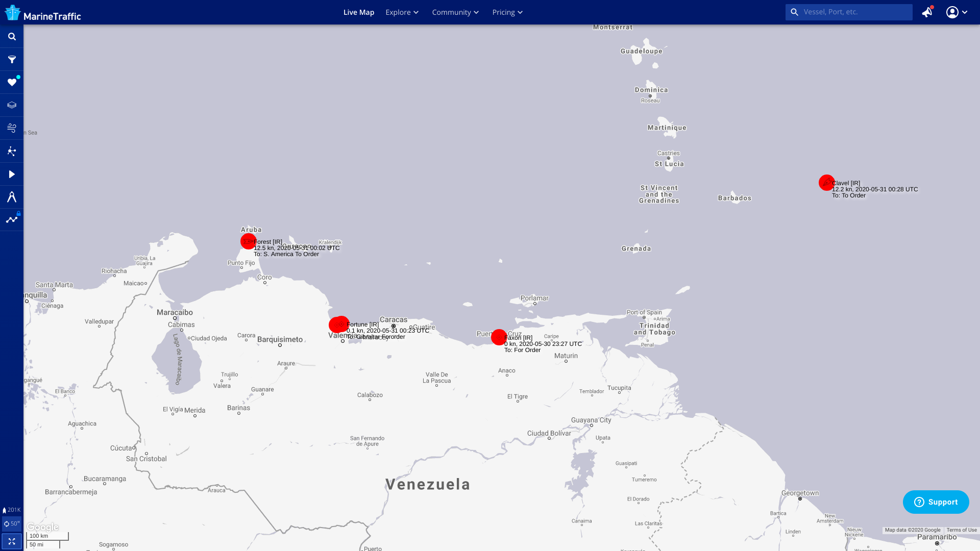Image resolution: width=980 pixels, height=551 pixels.
Task: Start the playback play icon
Action: point(12,174)
